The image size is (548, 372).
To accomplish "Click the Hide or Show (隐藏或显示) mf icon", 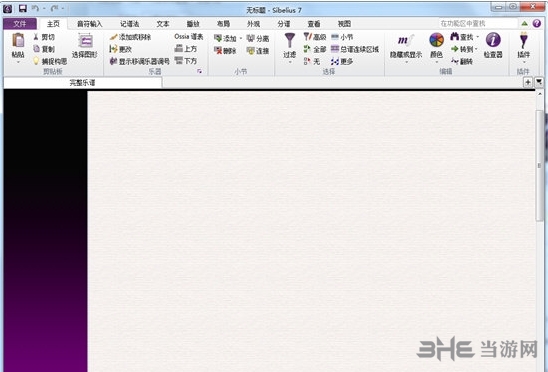I will click(x=406, y=41).
